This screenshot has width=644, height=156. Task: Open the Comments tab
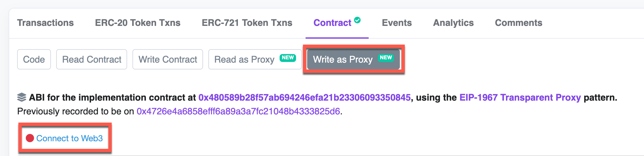(518, 23)
